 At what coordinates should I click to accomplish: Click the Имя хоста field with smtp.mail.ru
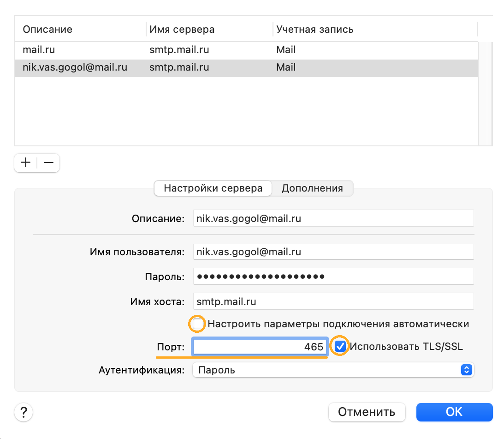coord(333,301)
